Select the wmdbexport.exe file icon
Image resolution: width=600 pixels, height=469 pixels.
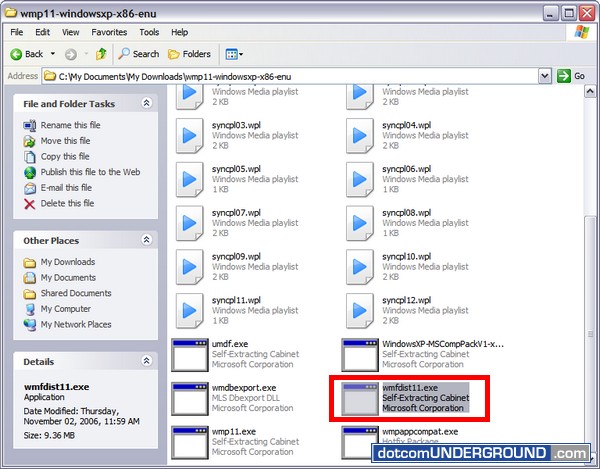189,399
